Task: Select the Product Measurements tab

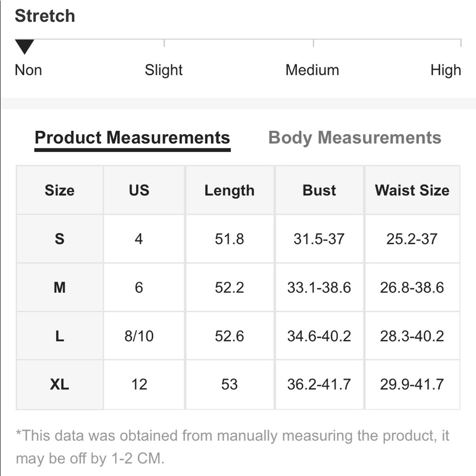Action: pyautogui.click(x=132, y=138)
